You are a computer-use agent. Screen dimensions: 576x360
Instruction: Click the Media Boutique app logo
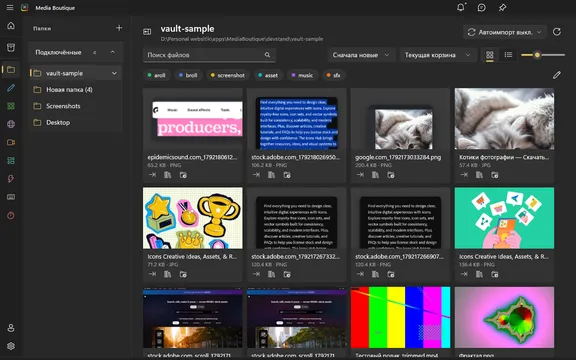(x=25, y=7)
